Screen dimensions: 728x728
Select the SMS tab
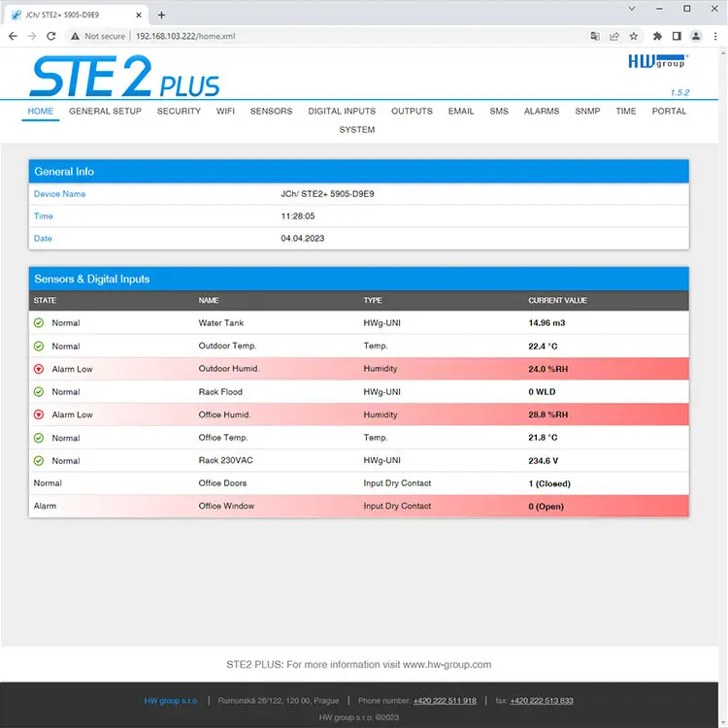tap(499, 111)
